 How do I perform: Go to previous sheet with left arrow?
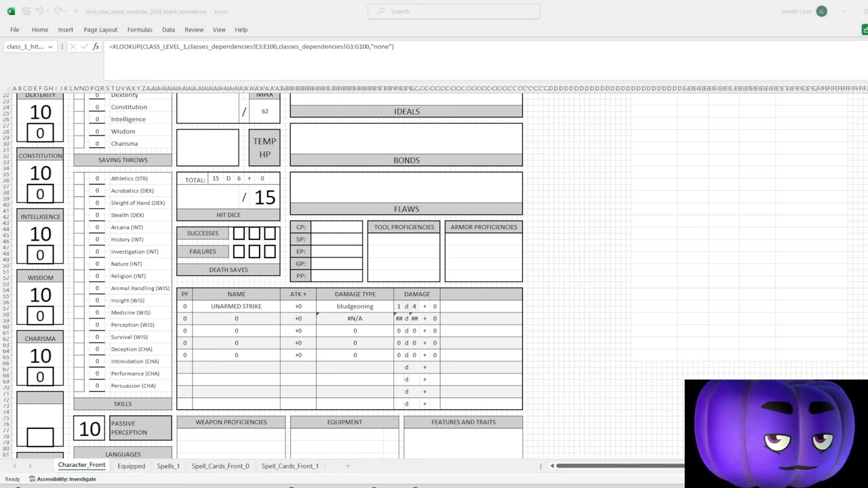(x=15, y=466)
